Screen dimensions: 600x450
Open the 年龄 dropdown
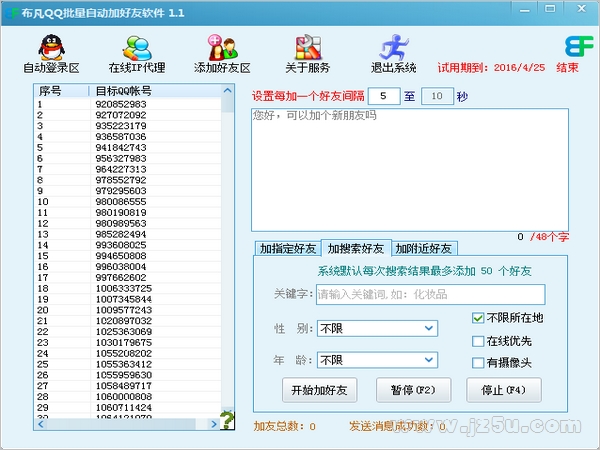[x=377, y=360]
